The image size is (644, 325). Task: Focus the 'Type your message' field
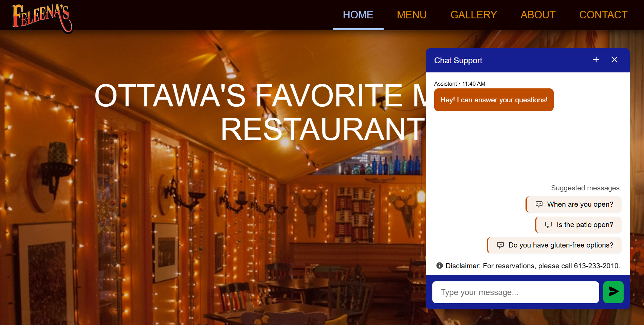coord(515,292)
